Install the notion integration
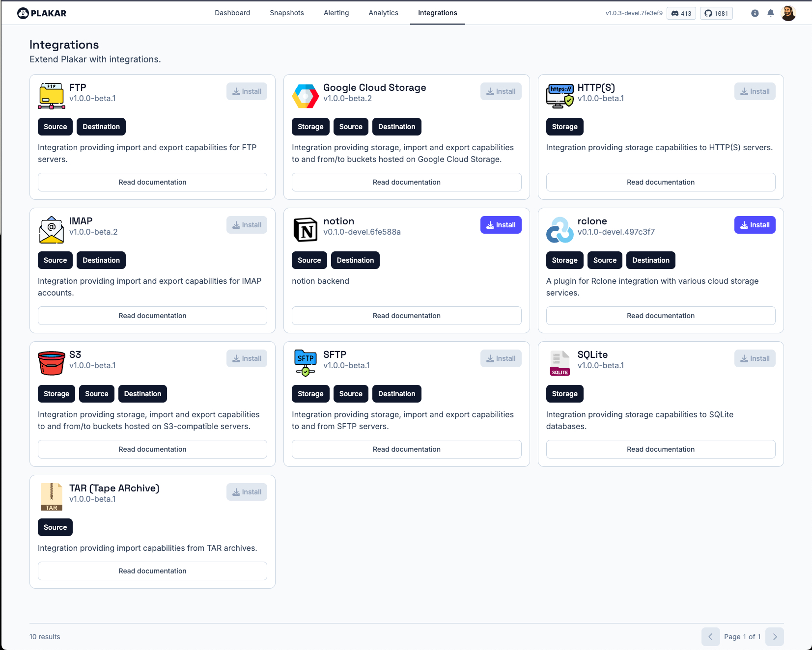Viewport: 812px width, 650px height. pyautogui.click(x=501, y=225)
